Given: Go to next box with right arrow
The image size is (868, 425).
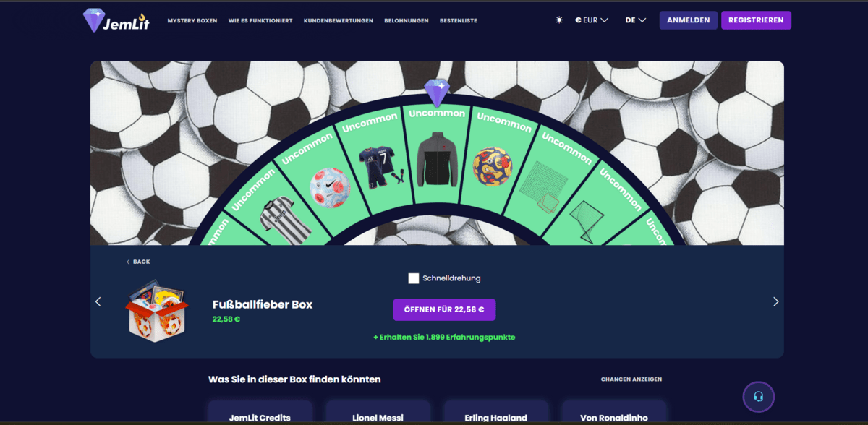Looking at the screenshot, I should coord(775,301).
